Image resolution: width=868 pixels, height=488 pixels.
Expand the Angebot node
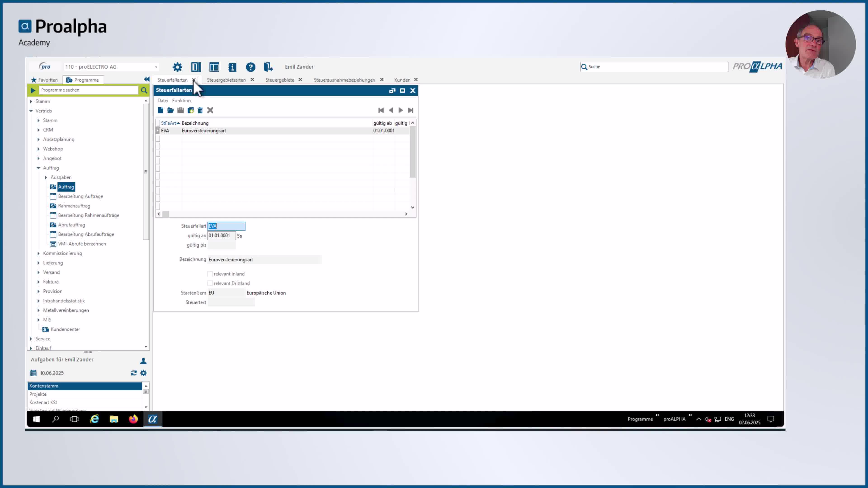point(38,158)
